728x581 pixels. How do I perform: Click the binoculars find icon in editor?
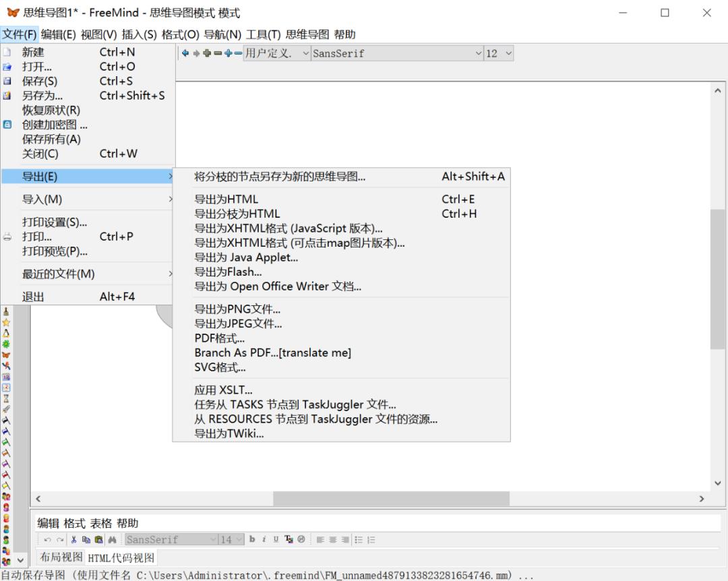coord(112,539)
